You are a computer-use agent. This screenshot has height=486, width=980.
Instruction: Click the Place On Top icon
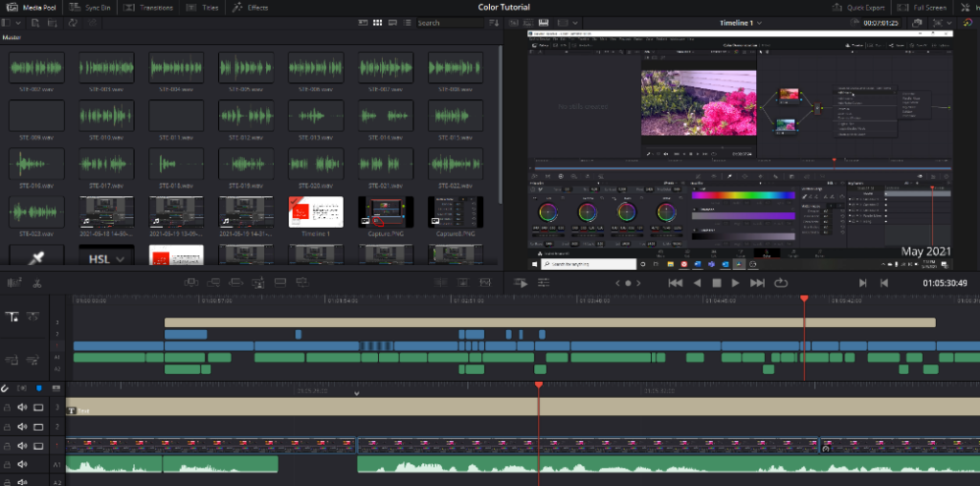click(280, 283)
